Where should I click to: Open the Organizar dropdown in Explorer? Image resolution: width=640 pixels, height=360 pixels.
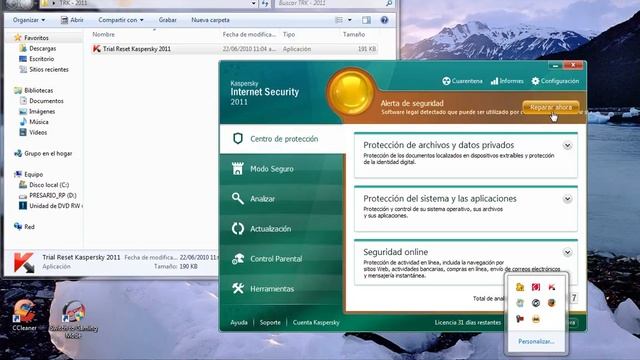point(29,20)
